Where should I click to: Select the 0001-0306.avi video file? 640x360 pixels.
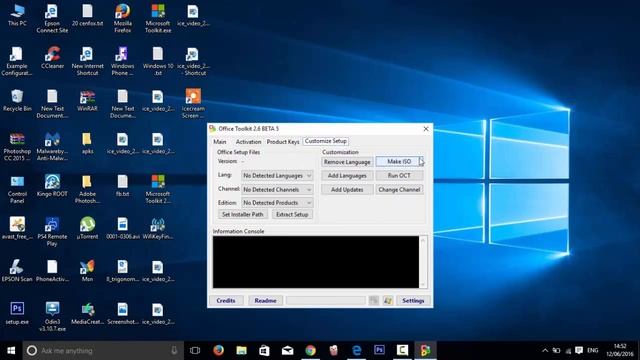click(x=122, y=228)
